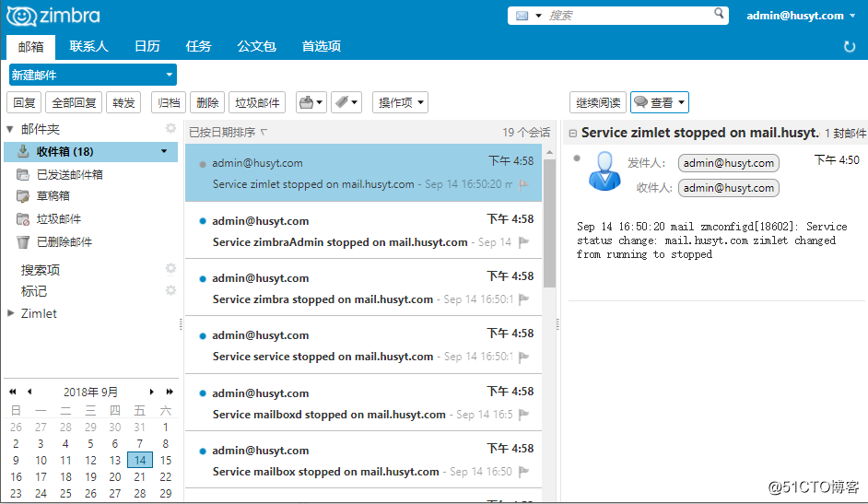Toggle read status dot of 'Service zimbra stopped' message
This screenshot has height=504, width=868.
pyautogui.click(x=203, y=278)
